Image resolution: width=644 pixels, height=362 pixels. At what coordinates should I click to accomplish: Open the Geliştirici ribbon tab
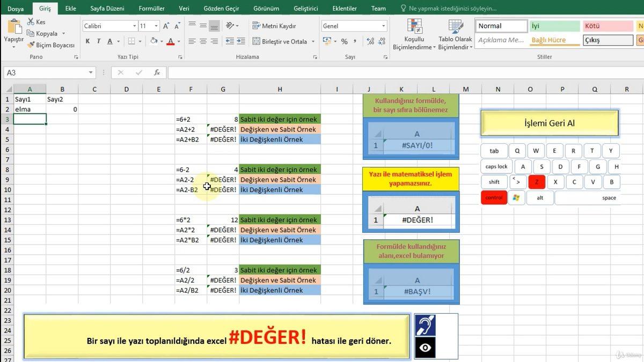[305, 8]
